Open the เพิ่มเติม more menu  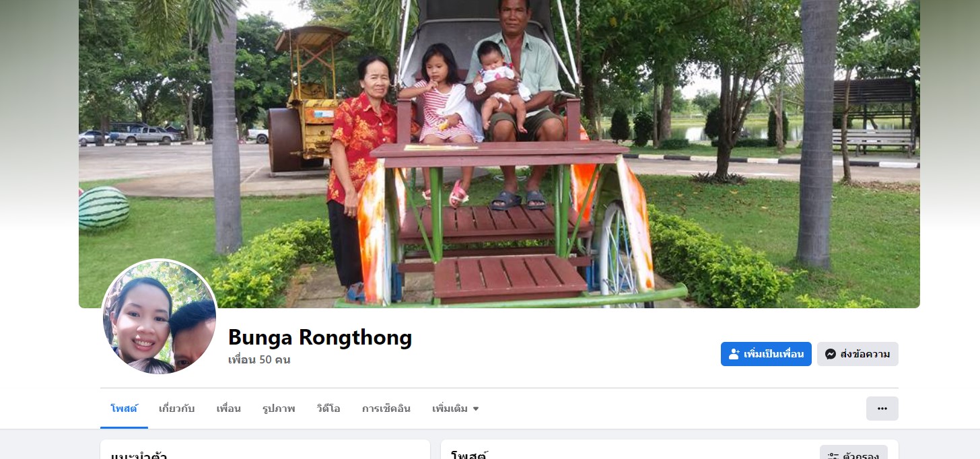[456, 409]
